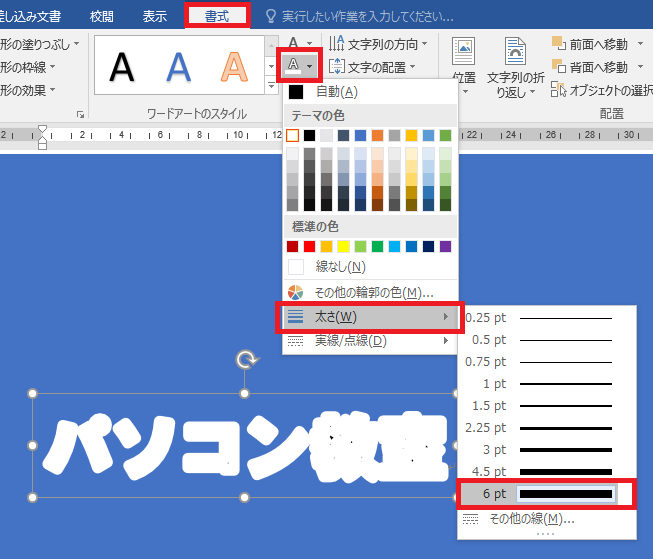The image size is (653, 559).
Task: Select black theme color swatch in top row
Action: click(x=309, y=135)
